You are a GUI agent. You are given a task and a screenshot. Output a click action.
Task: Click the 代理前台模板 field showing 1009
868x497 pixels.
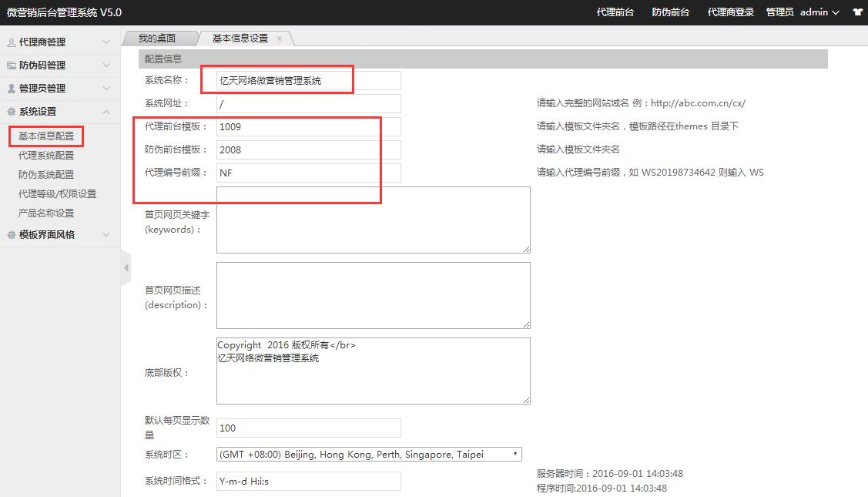click(x=308, y=127)
